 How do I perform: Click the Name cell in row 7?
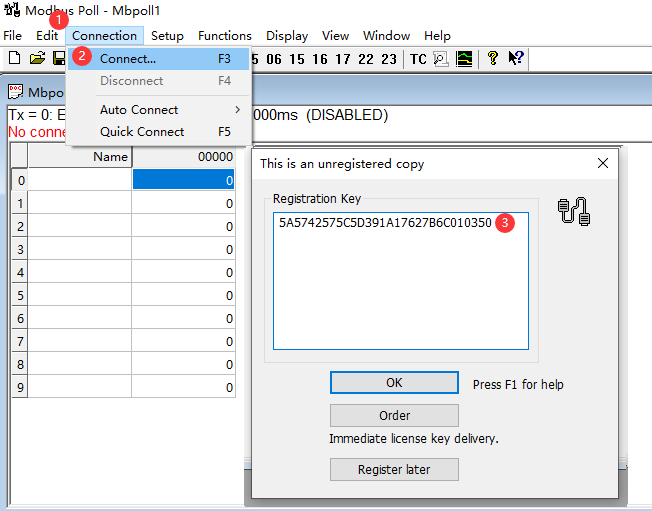pos(79,341)
